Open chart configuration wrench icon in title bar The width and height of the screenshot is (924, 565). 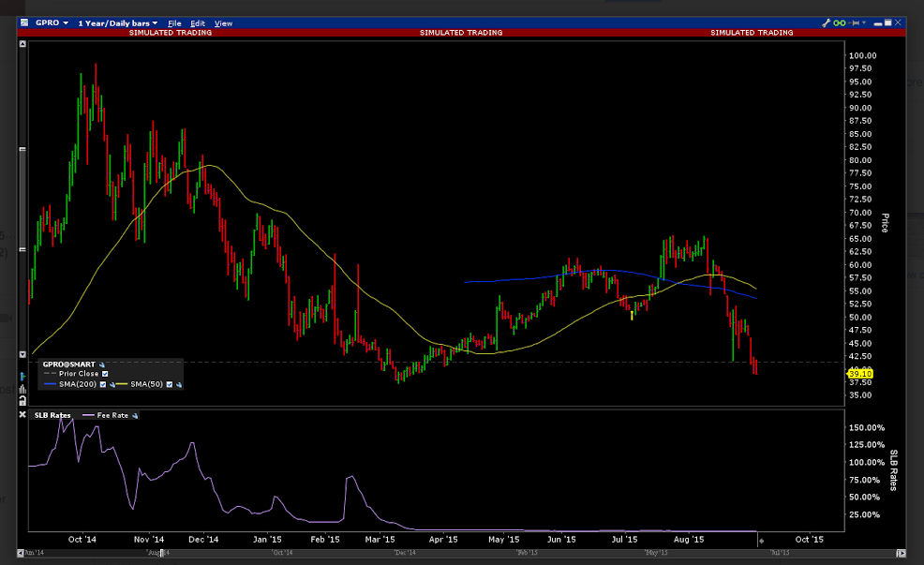point(826,22)
